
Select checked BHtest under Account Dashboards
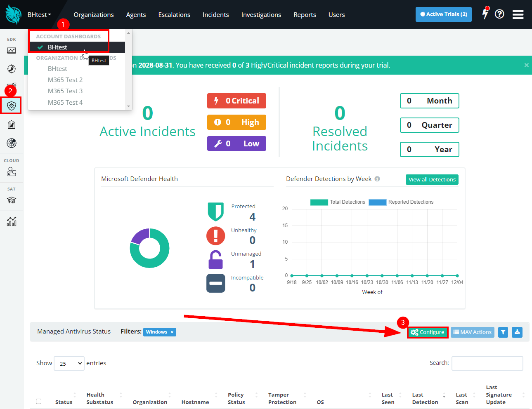[x=77, y=47]
